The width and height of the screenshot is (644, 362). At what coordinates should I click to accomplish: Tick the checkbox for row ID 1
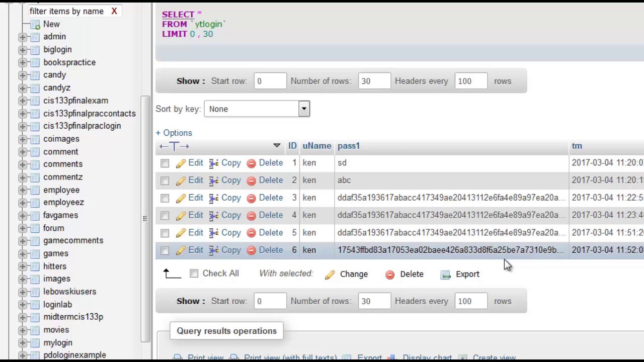click(165, 163)
